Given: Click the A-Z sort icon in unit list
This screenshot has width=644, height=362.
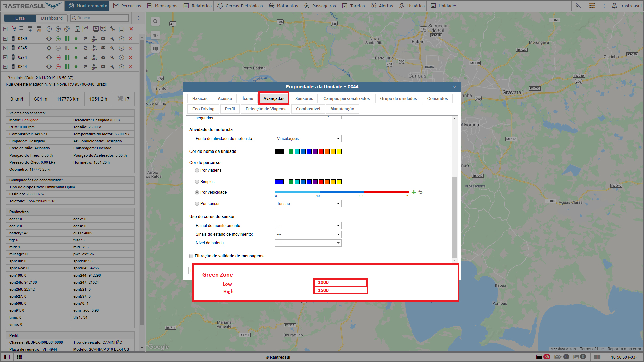Looking at the screenshot, I should 14,29.
